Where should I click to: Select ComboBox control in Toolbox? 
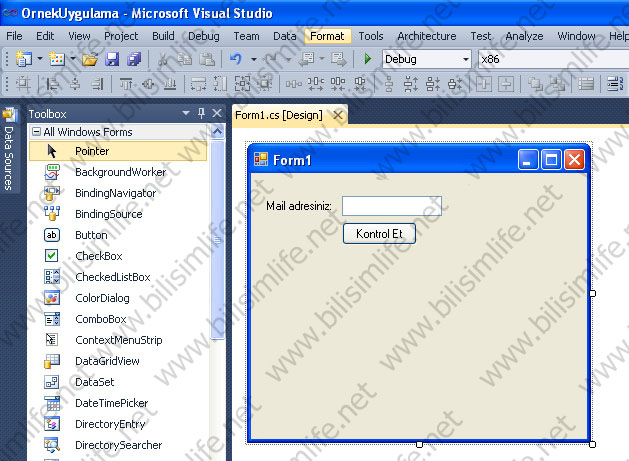[x=118, y=319]
